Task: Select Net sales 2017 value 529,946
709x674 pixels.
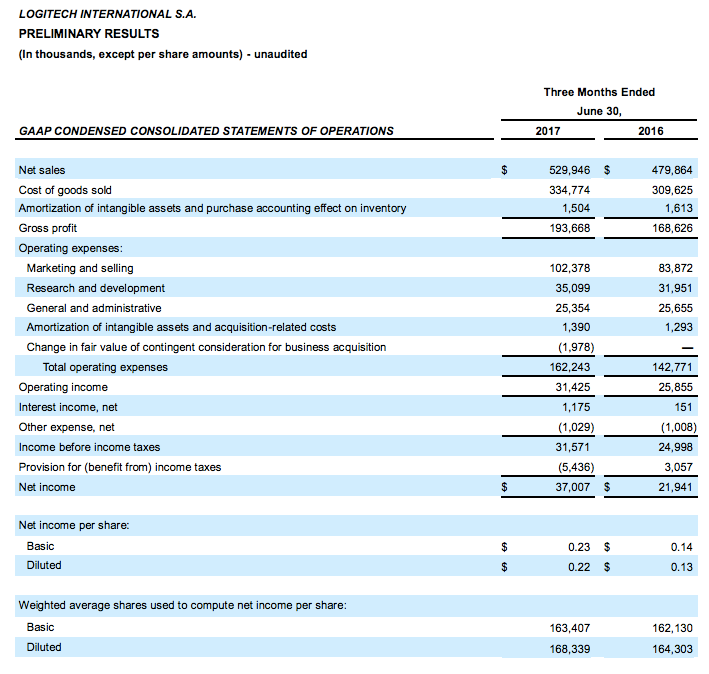Action: coord(569,170)
